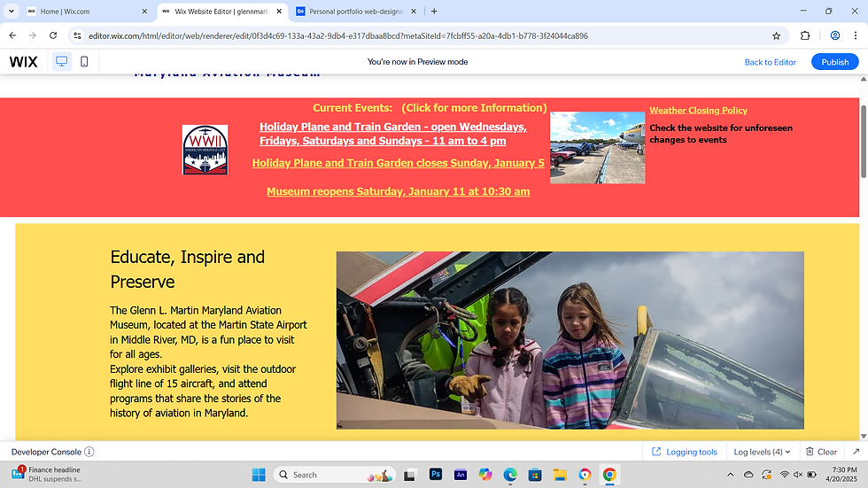Open Museum reopens Saturday January 11 link
The height and width of the screenshot is (488, 868).
[398, 191]
